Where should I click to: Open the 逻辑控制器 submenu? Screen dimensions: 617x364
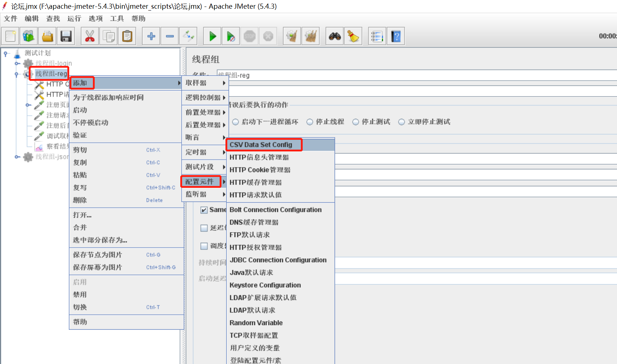(205, 98)
